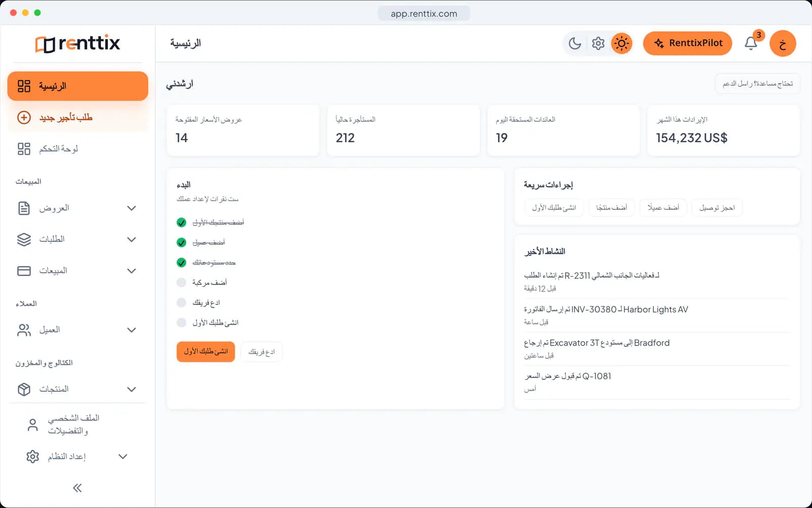Screen dimensions: 812x508
Task: Launch RenttixPilot button
Action: (x=688, y=43)
